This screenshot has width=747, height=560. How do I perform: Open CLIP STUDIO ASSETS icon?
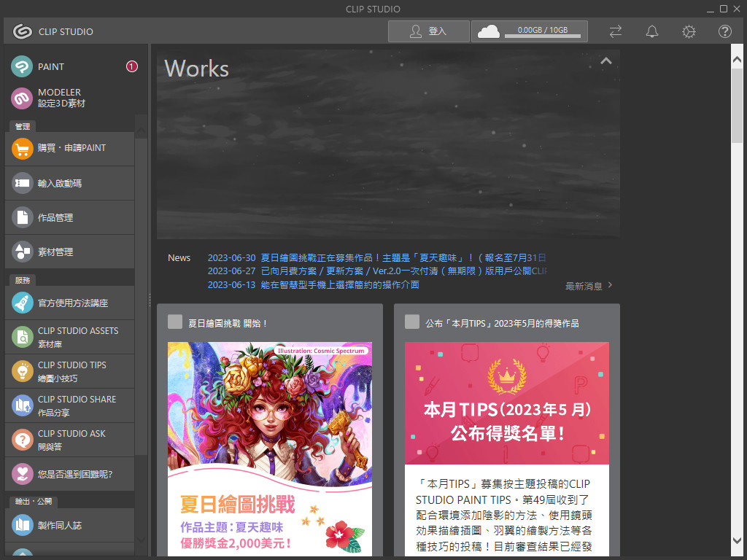pyautogui.click(x=22, y=337)
